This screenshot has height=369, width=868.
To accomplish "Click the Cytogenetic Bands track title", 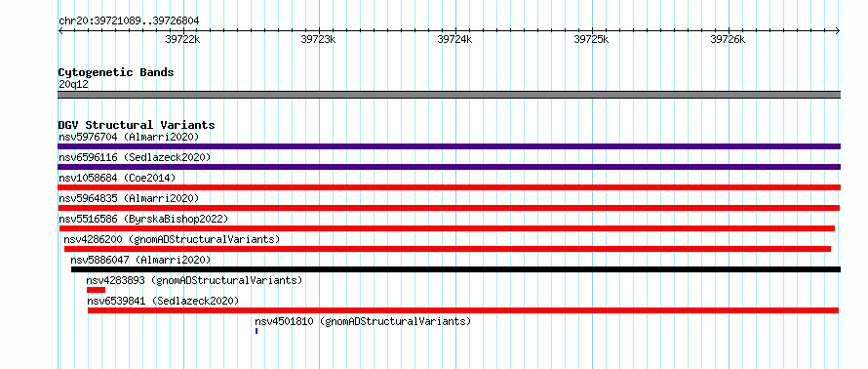I will (116, 72).
